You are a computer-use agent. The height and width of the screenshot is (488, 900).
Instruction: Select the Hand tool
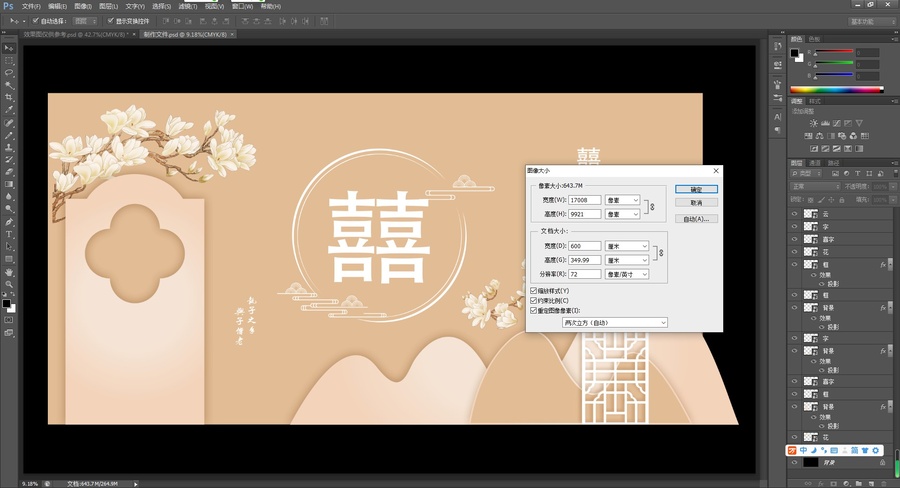[9, 272]
